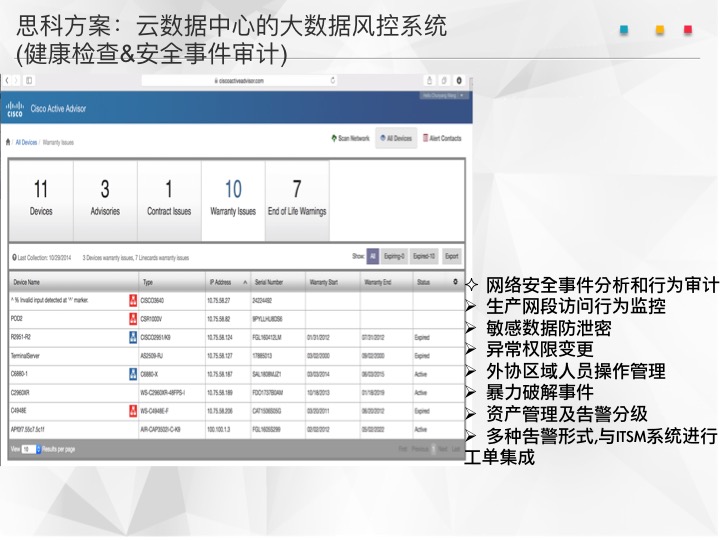720x540 pixels.
Task: Open the results per page dropdown
Action: pyautogui.click(x=32, y=449)
